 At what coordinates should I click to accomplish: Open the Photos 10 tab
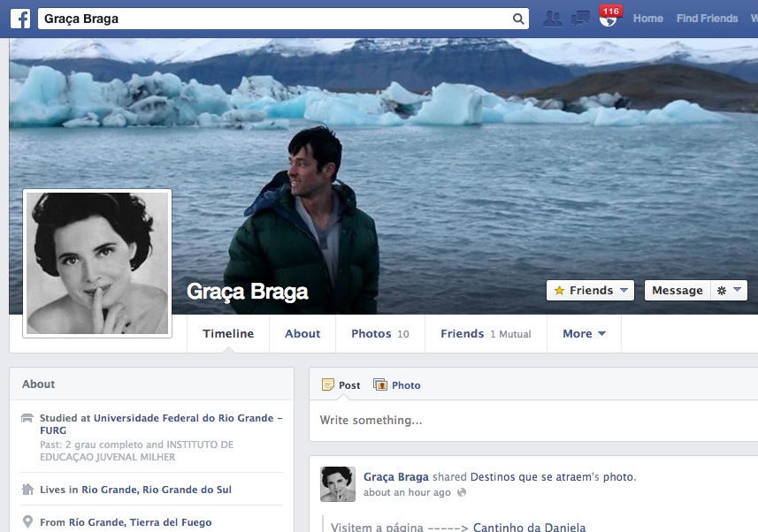(380, 333)
